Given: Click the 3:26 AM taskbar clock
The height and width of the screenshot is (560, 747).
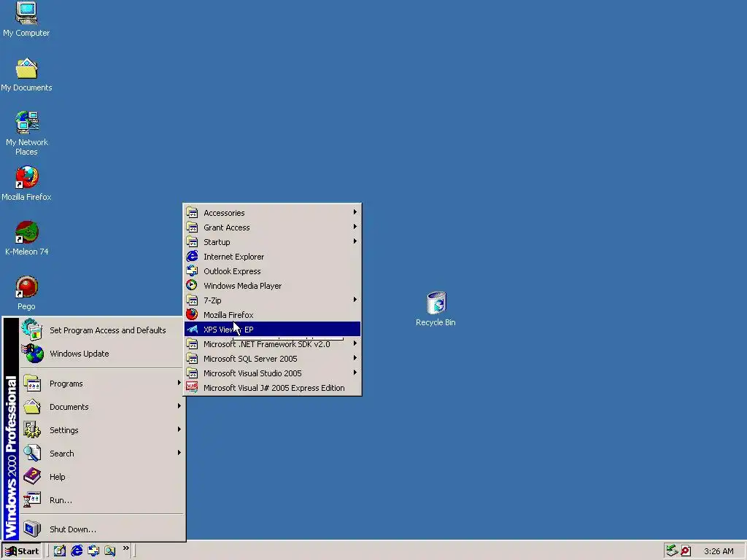Looking at the screenshot, I should click(719, 551).
